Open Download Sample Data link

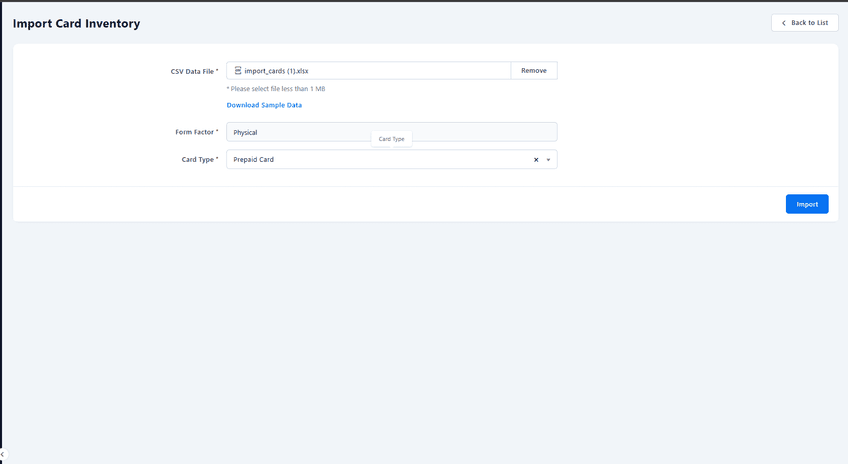coord(264,105)
